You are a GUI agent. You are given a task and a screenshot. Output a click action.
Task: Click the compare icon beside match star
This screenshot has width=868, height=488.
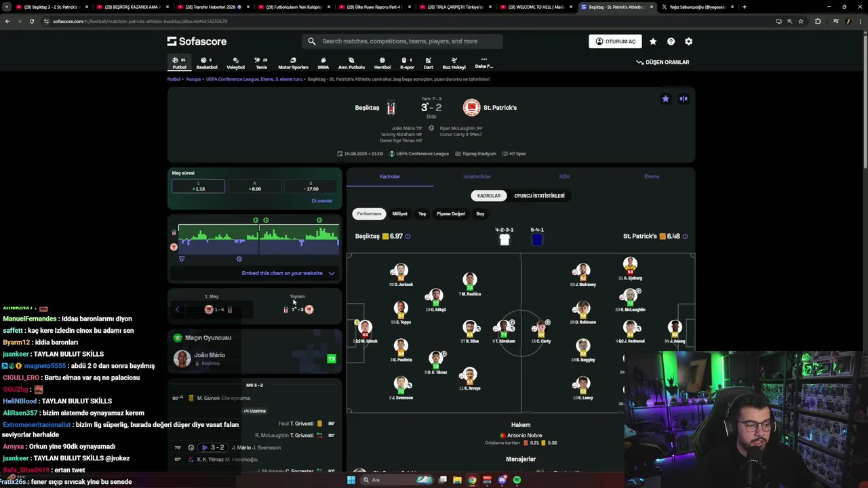(684, 99)
